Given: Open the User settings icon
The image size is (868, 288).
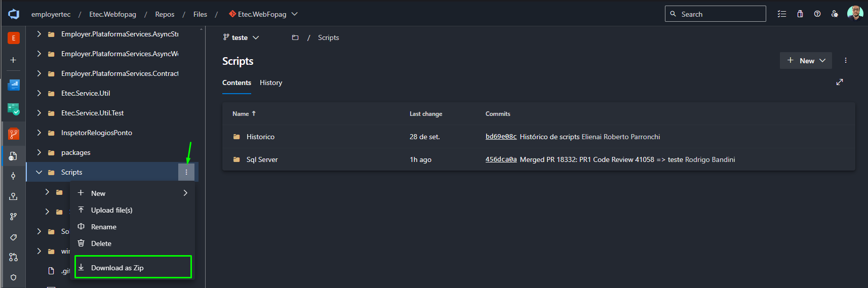Looking at the screenshot, I should click(835, 14).
